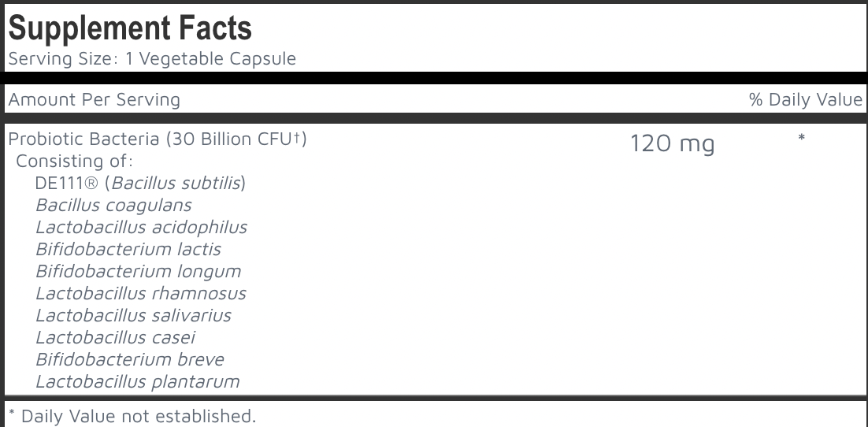Click the Bifidobacterium lactis entry
The width and height of the screenshot is (868, 427).
pos(128,250)
